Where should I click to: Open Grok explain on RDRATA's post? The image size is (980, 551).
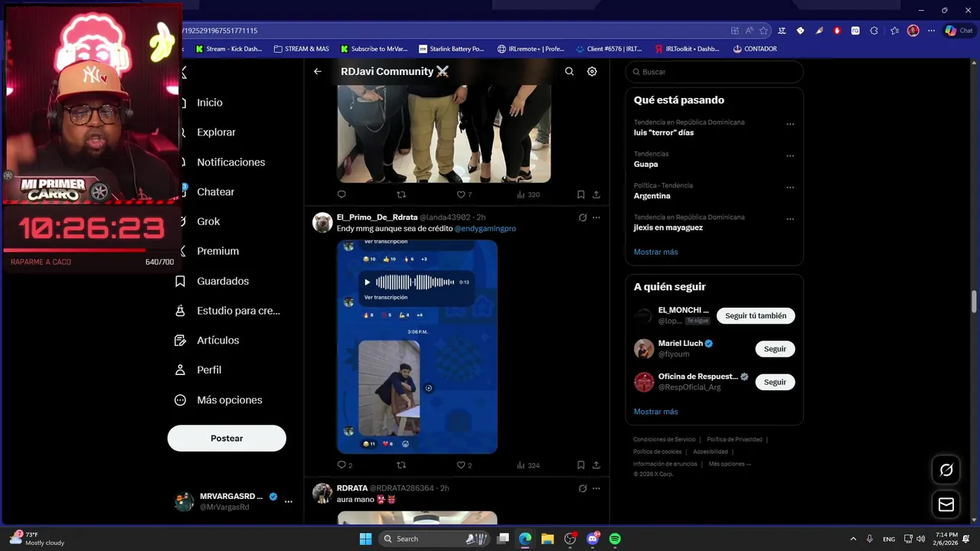pos(583,488)
